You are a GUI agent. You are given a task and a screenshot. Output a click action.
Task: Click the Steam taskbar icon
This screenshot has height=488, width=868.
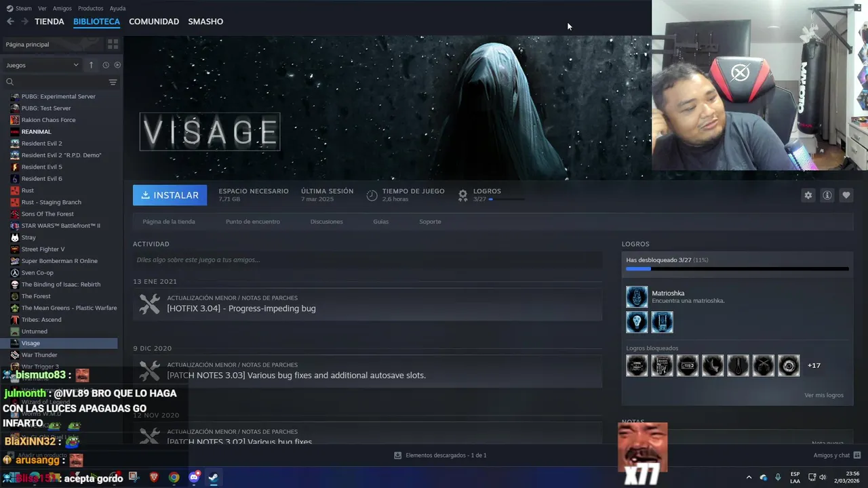coord(213,477)
